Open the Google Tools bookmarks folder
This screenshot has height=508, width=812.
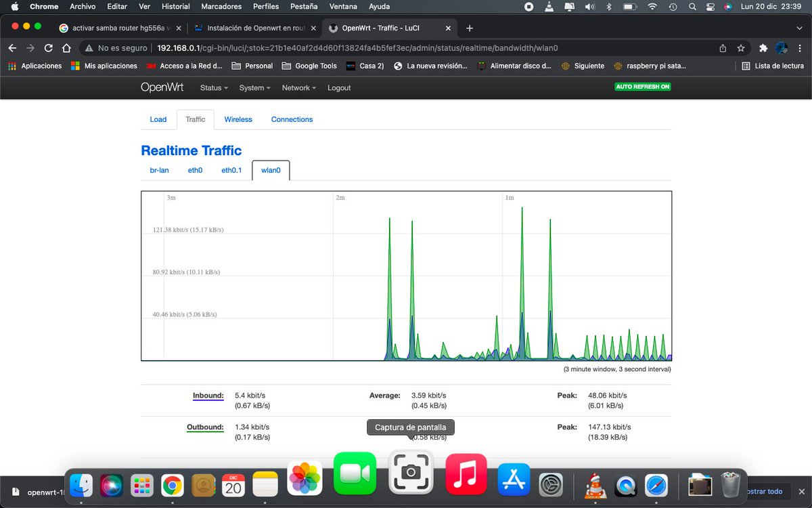tap(309, 66)
